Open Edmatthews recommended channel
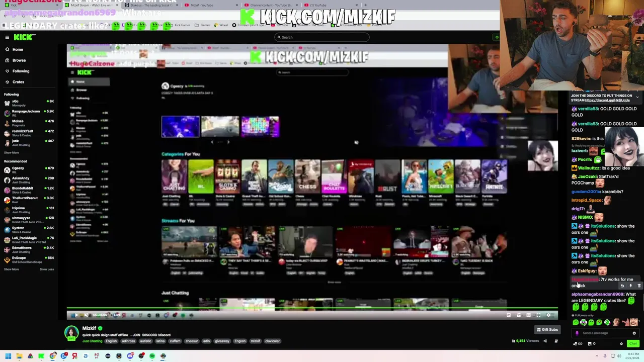This screenshot has height=362, width=644. click(29, 249)
